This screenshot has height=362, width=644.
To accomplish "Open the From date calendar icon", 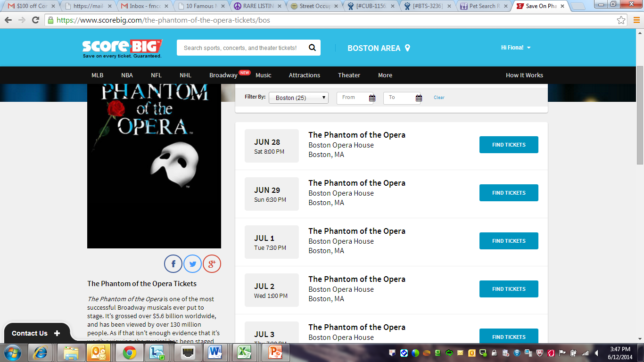I will (x=372, y=98).
